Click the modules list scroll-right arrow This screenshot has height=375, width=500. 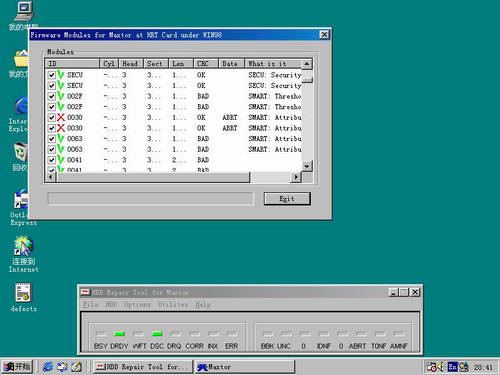[x=296, y=177]
